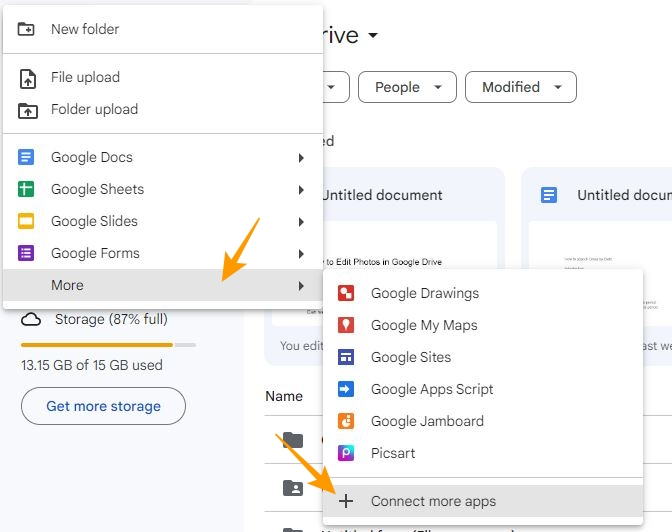This screenshot has width=672, height=532.
Task: Click the Name column header
Action: [x=284, y=396]
